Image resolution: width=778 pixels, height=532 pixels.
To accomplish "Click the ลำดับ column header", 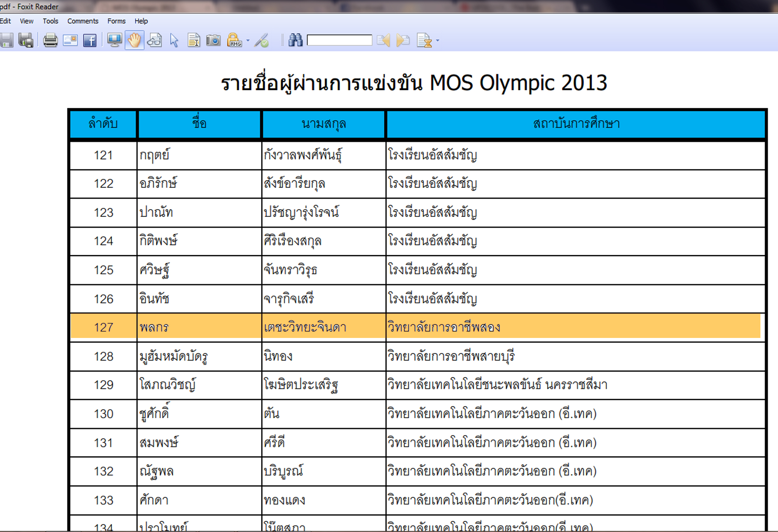I will pos(103,124).
